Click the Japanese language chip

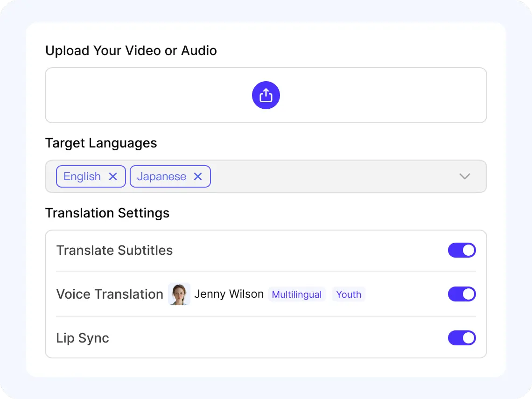tap(161, 176)
